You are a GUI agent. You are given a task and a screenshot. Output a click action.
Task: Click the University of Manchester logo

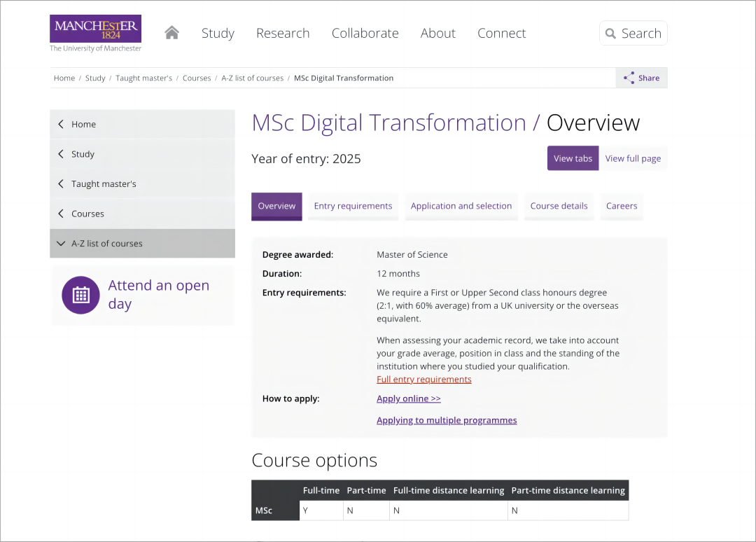coord(95,34)
